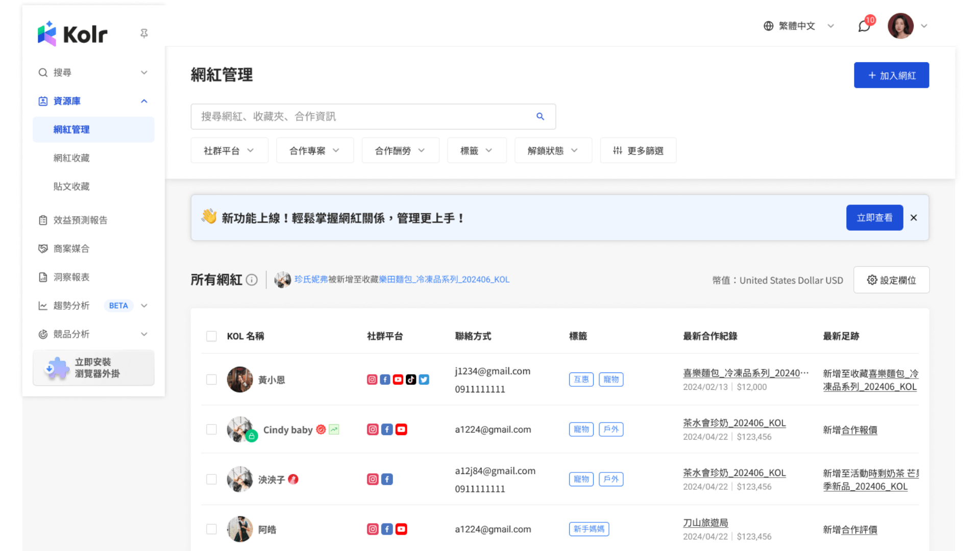The image size is (980, 551).
Task: Click Instagram icon in Cindy baby row
Action: (x=373, y=430)
